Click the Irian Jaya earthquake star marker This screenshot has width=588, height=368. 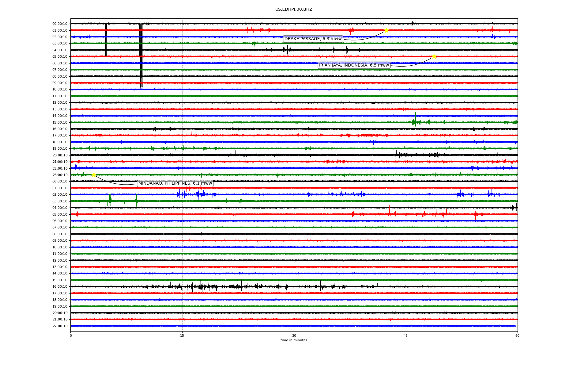[434, 56]
